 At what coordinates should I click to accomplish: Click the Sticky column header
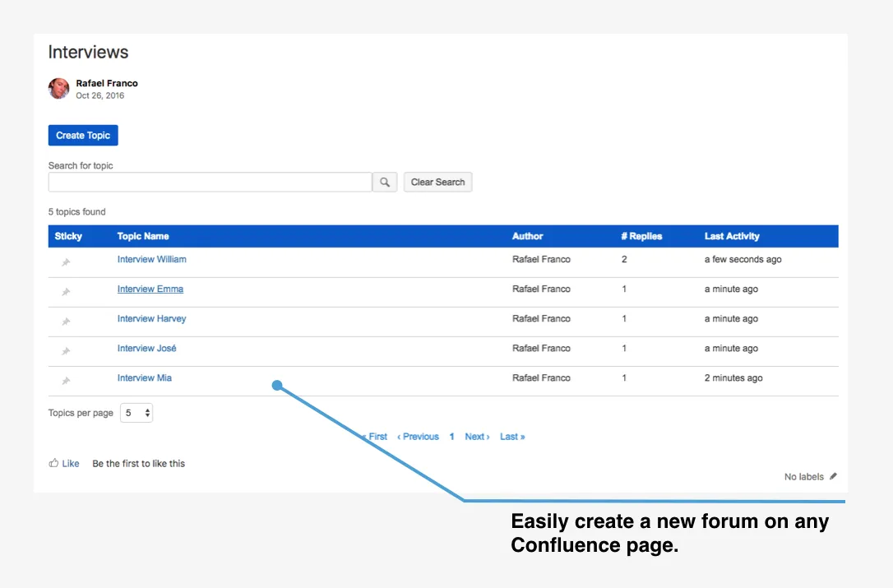68,236
